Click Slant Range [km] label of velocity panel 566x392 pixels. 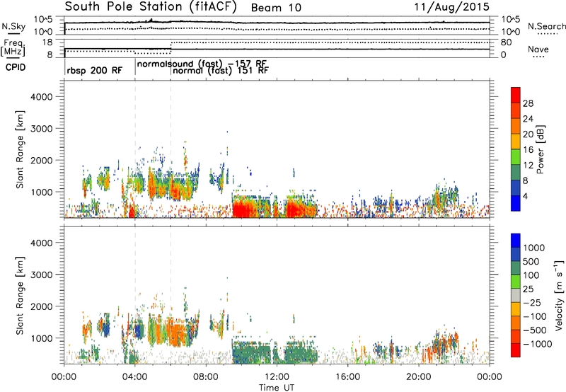(20, 295)
